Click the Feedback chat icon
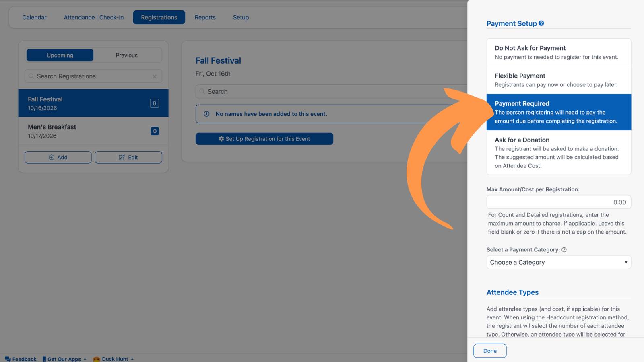 [8, 359]
